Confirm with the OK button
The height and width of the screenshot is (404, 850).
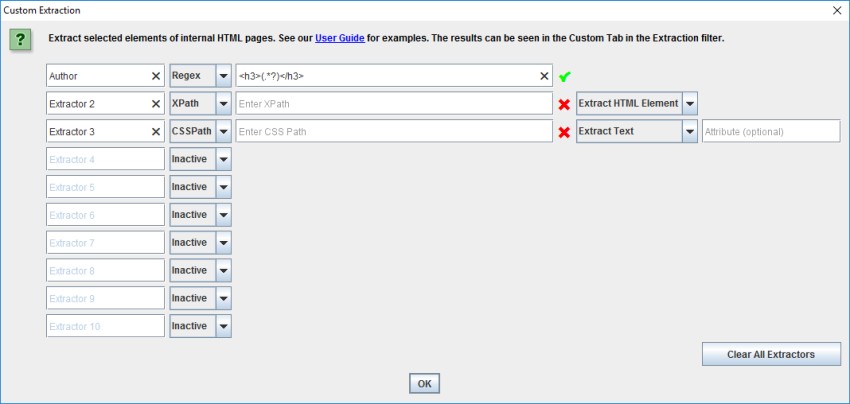424,383
